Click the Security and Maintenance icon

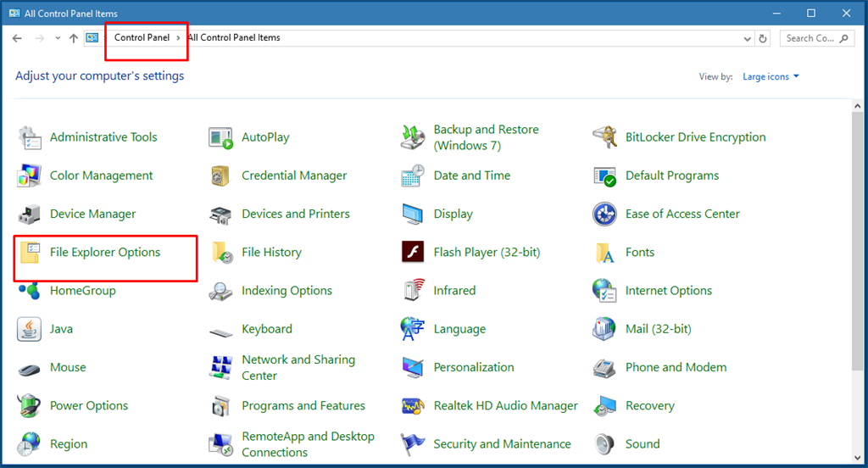(x=413, y=444)
